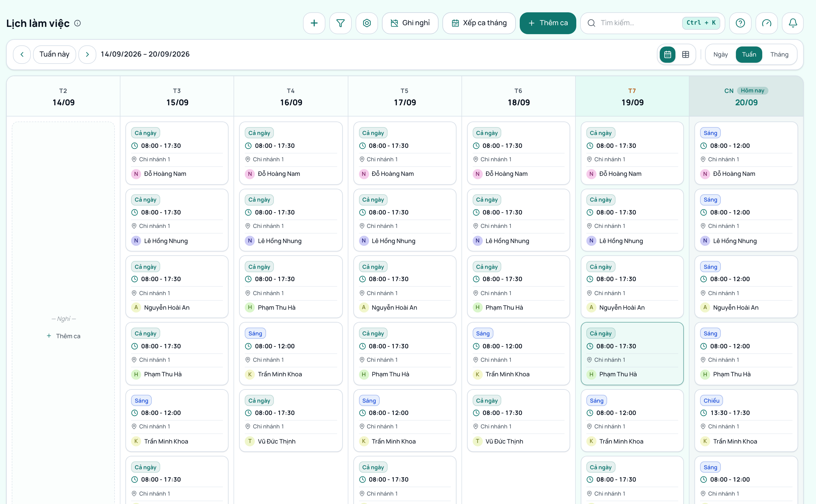Click the Ctrl + K shortcut badge

[x=701, y=23]
